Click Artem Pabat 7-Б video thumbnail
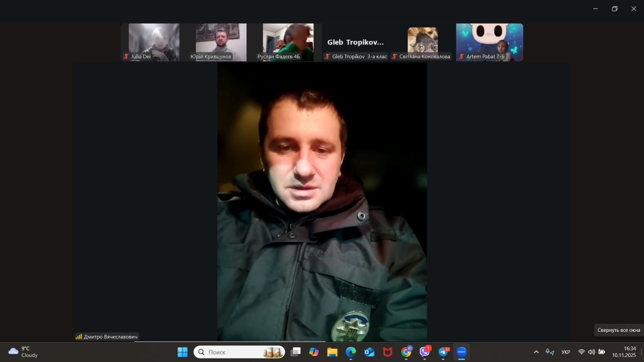 click(489, 42)
